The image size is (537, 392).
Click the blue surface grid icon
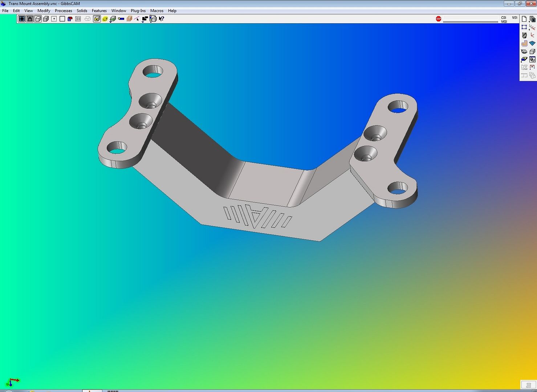(x=532, y=43)
